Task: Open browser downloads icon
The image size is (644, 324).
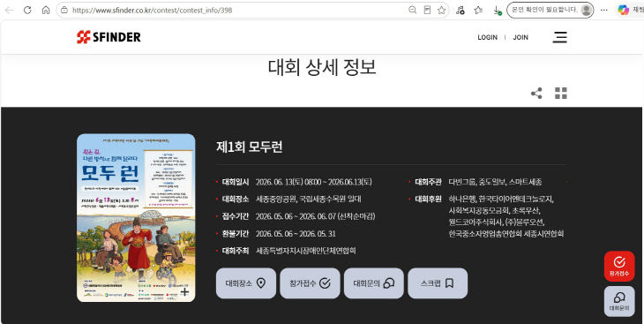Action: pyautogui.click(x=497, y=11)
